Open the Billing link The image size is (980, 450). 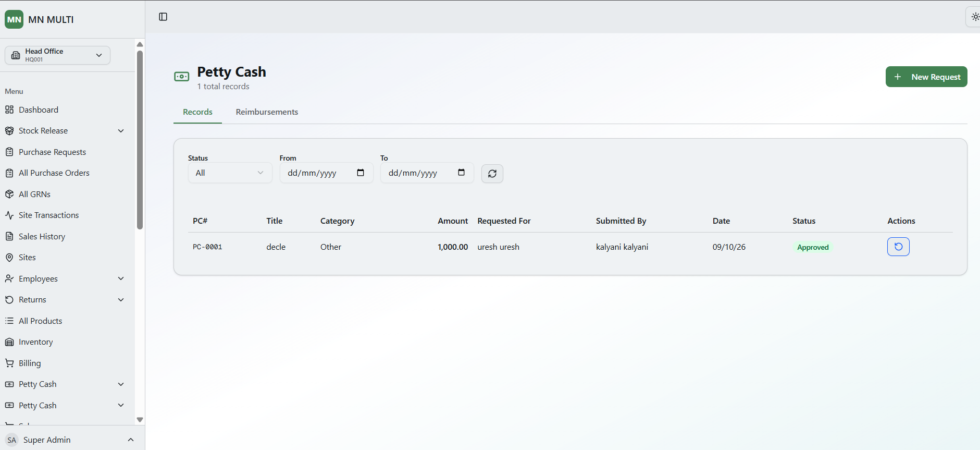(x=30, y=363)
